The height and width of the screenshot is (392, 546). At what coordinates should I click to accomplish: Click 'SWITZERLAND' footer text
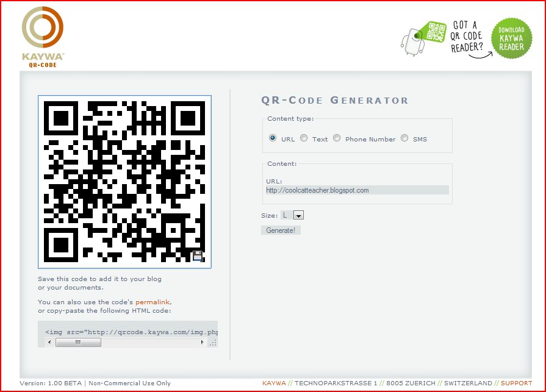[x=468, y=383]
